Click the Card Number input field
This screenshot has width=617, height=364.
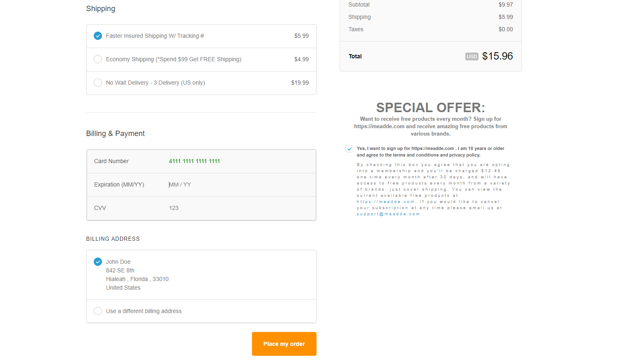coord(238,161)
